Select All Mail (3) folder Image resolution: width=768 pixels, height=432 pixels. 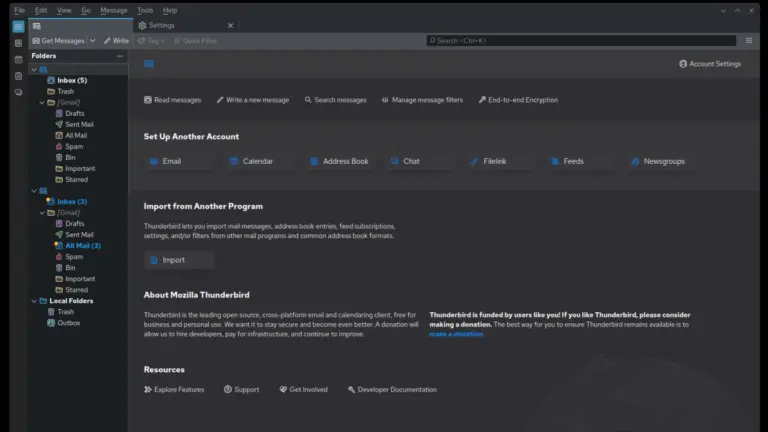(78, 245)
